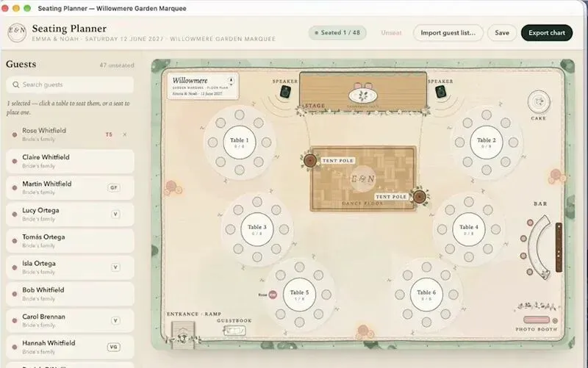The width and height of the screenshot is (588, 368).
Task: Click the bottommost empty seat of Table 3
Action: click(x=257, y=256)
